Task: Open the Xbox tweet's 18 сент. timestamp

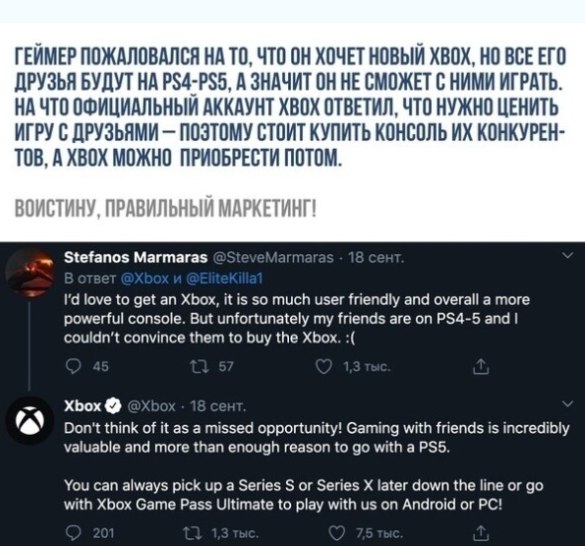Action: pos(218,406)
